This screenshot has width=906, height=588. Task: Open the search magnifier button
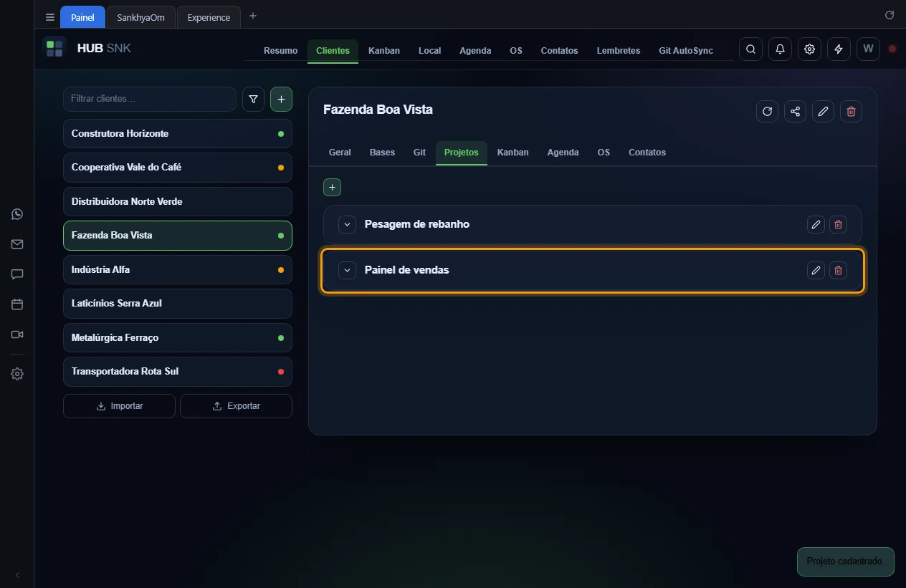click(x=750, y=49)
